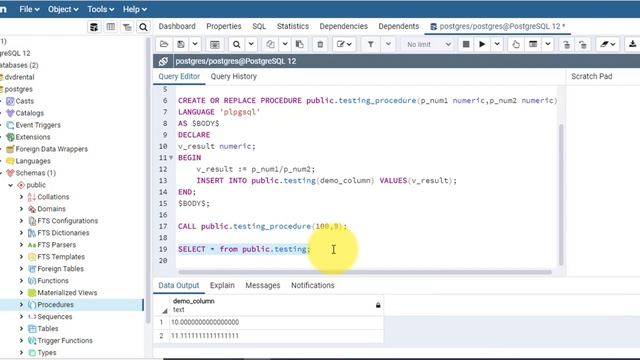Click the connection status icon
Screen dimensions: 640x360
point(163,61)
